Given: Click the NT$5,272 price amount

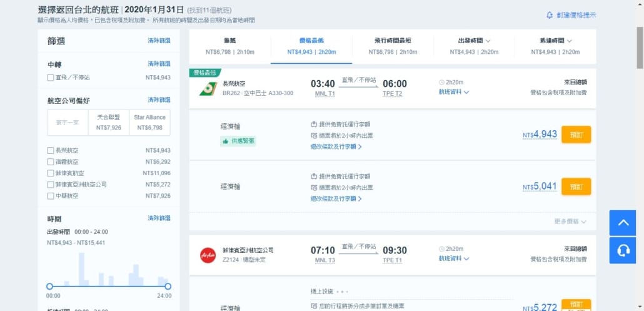Looking at the screenshot, I should pos(540,307).
